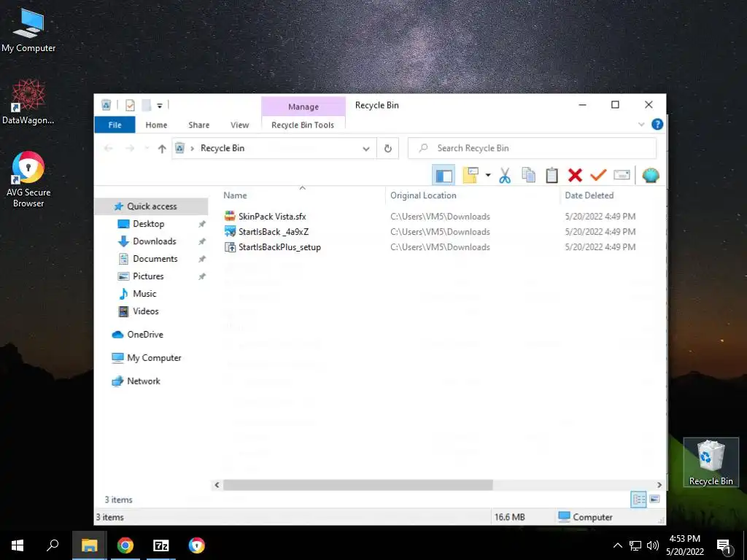This screenshot has width=747, height=560.
Task: Click the New folder icon in quick access toolbar
Action: point(146,105)
